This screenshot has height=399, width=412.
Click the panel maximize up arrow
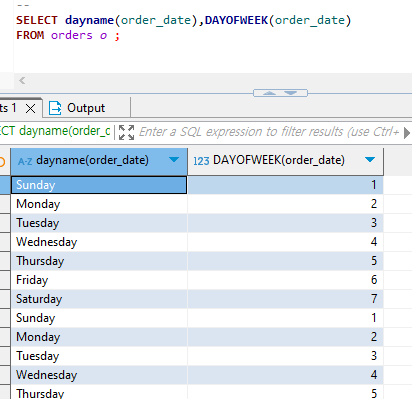coord(269,93)
